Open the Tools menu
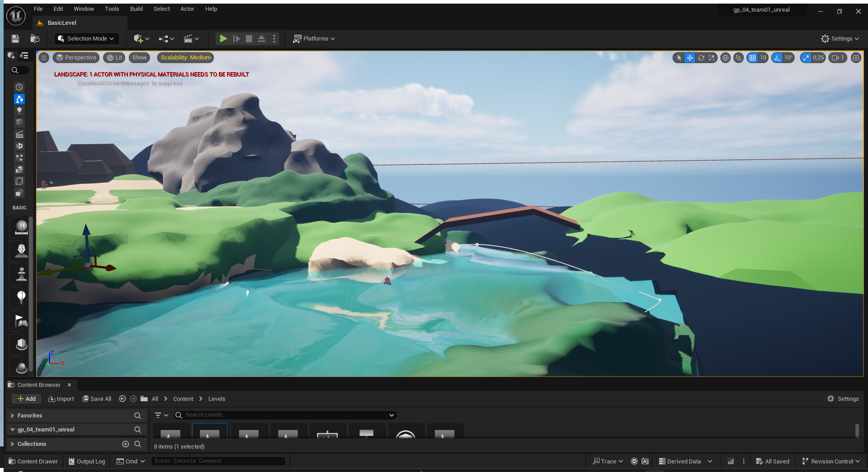This screenshot has height=472, width=868. point(112,9)
